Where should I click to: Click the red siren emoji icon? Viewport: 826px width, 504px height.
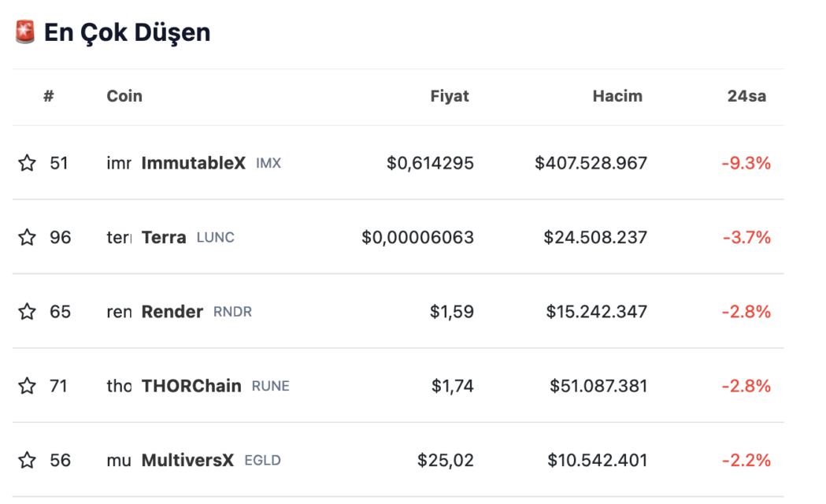click(x=24, y=31)
